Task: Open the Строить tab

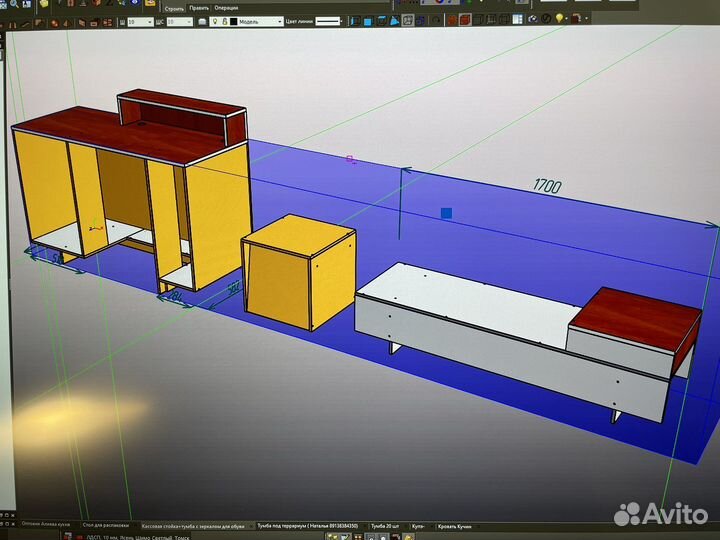Action: [x=174, y=7]
